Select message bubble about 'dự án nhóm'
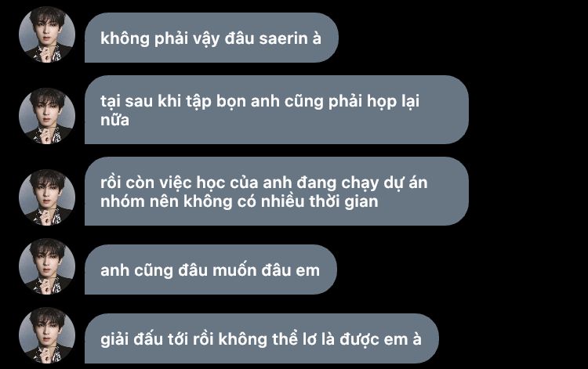Screen dimensions: 588x369 [x=277, y=191]
